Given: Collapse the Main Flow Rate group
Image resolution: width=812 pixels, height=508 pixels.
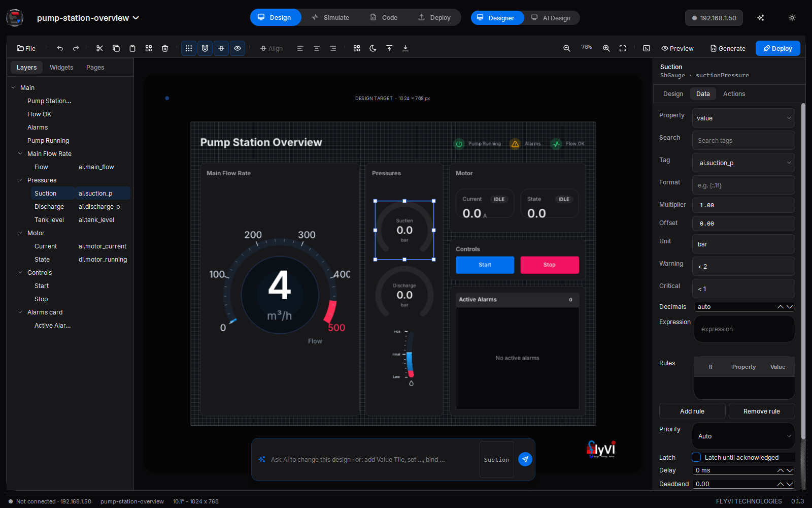Looking at the screenshot, I should 20,153.
